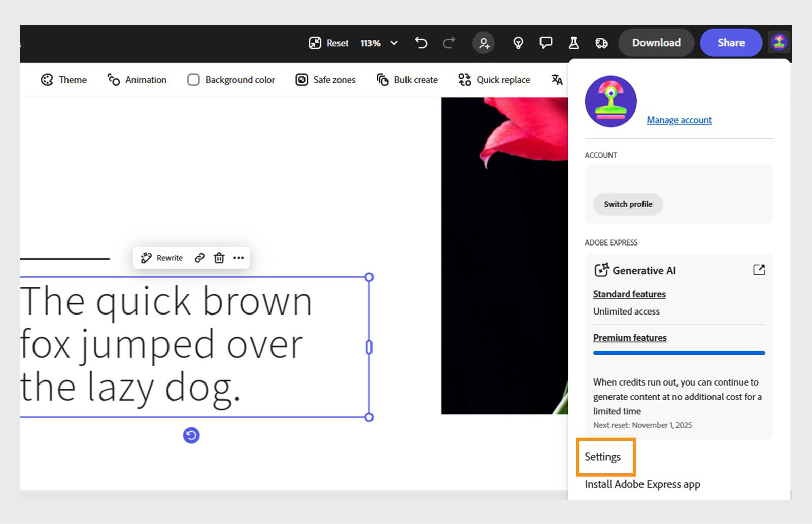
Task: Open the Manage account link
Action: [679, 120]
